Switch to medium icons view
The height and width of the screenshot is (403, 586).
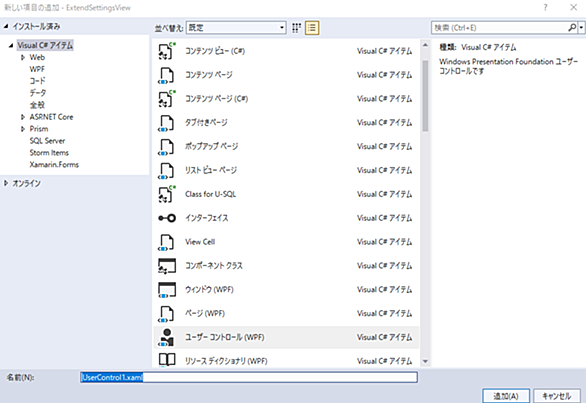click(x=296, y=28)
